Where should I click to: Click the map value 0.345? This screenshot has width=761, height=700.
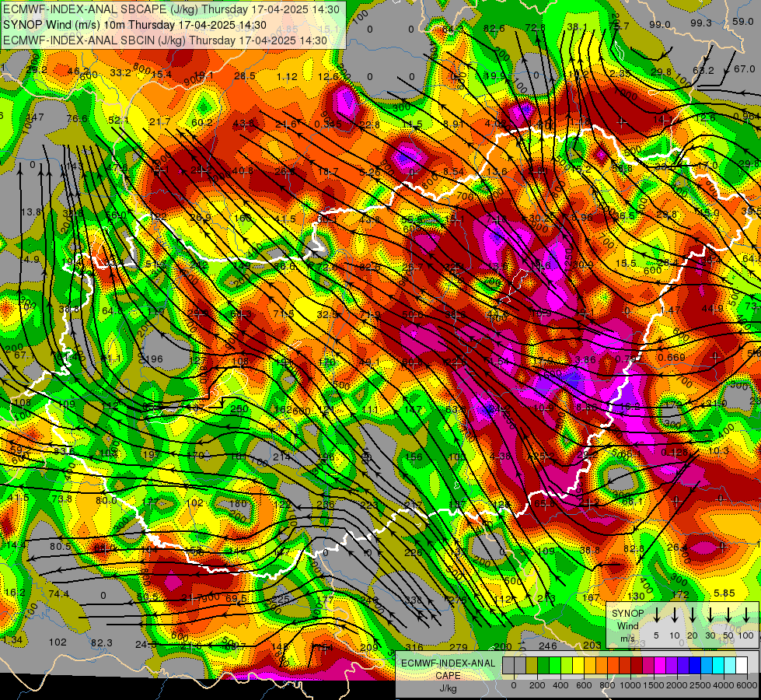click(x=327, y=124)
